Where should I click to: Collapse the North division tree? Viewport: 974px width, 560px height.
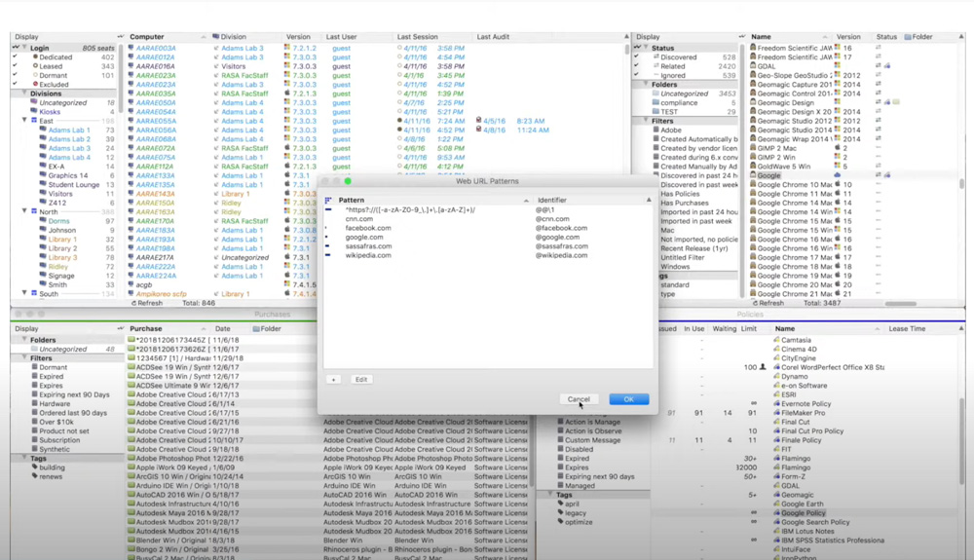(x=25, y=211)
